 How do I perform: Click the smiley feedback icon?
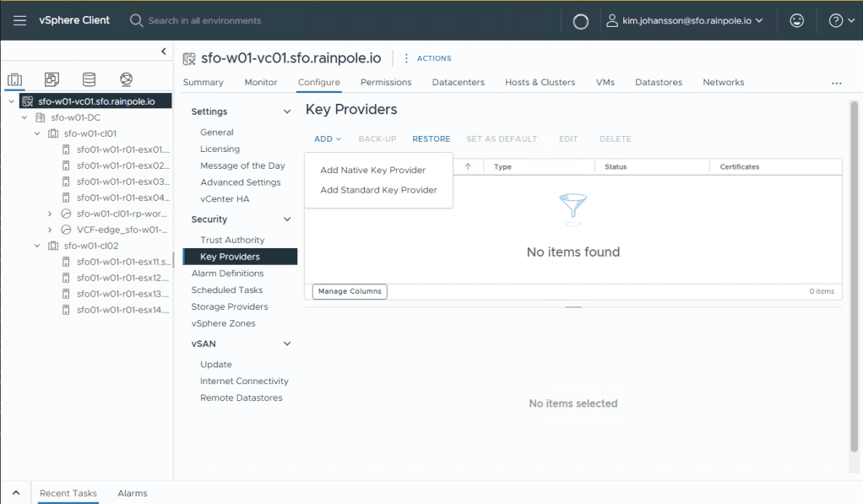coord(796,20)
